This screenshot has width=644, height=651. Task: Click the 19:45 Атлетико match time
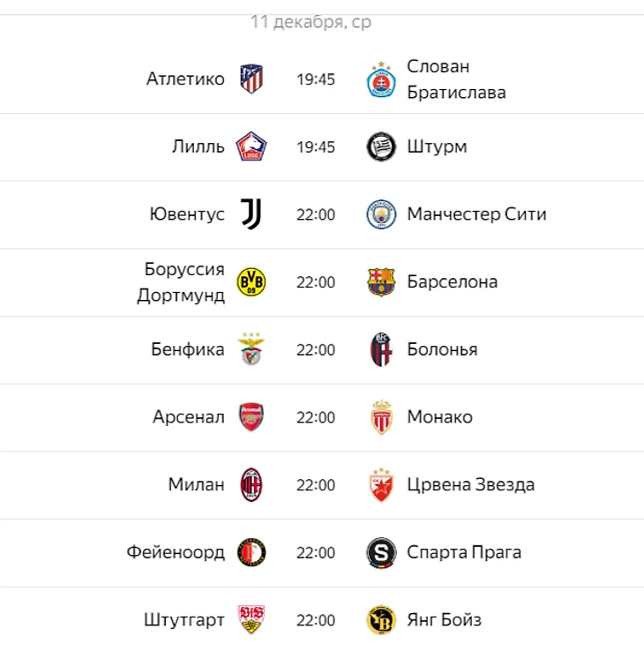pyautogui.click(x=316, y=79)
